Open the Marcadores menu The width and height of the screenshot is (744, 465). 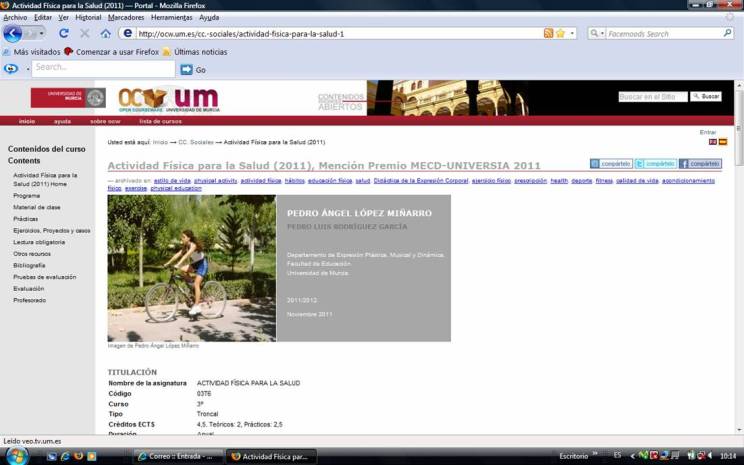pos(125,17)
